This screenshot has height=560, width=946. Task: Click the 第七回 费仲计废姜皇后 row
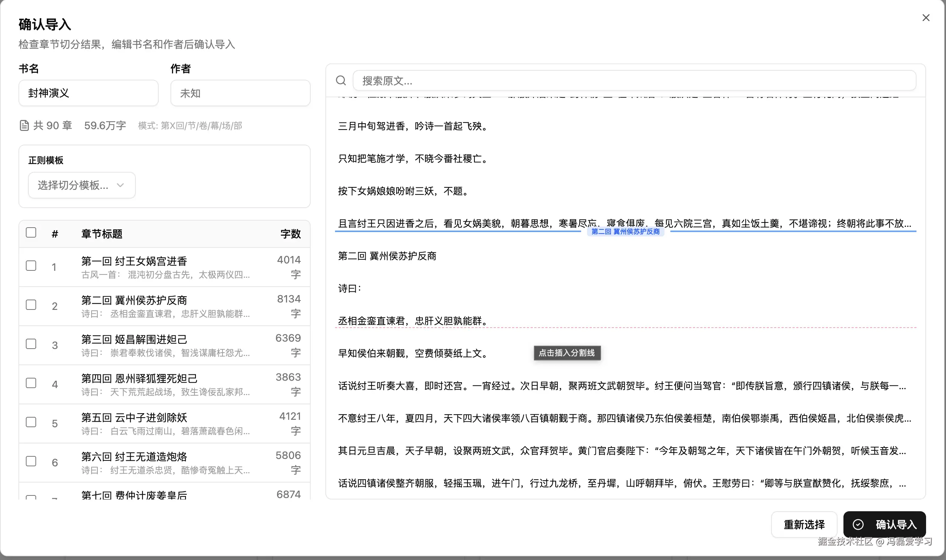134,495
